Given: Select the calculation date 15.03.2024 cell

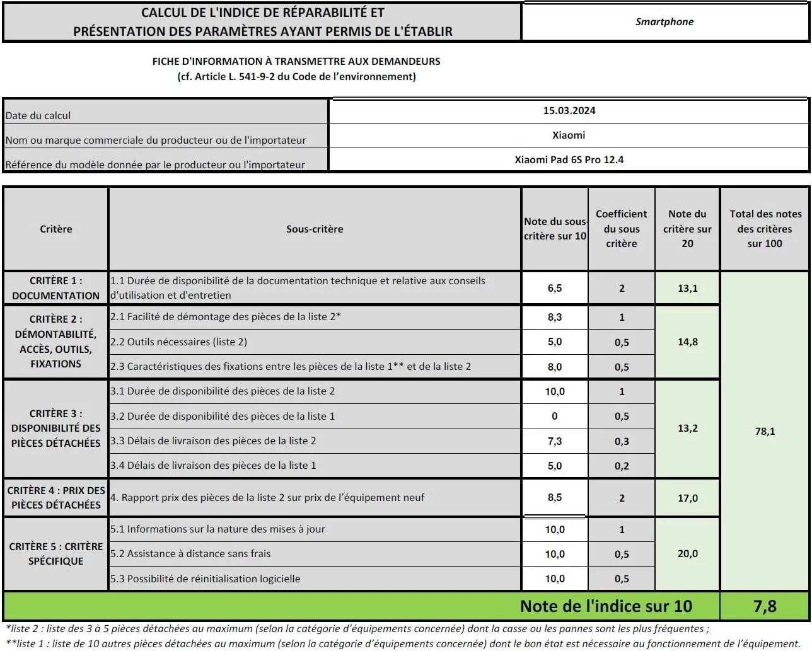Looking at the screenshot, I should 569,111.
